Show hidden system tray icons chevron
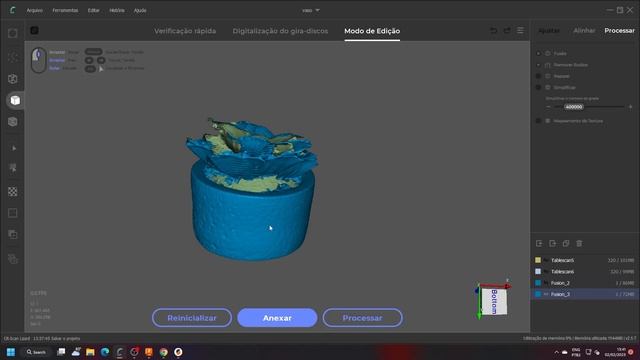 click(556, 352)
